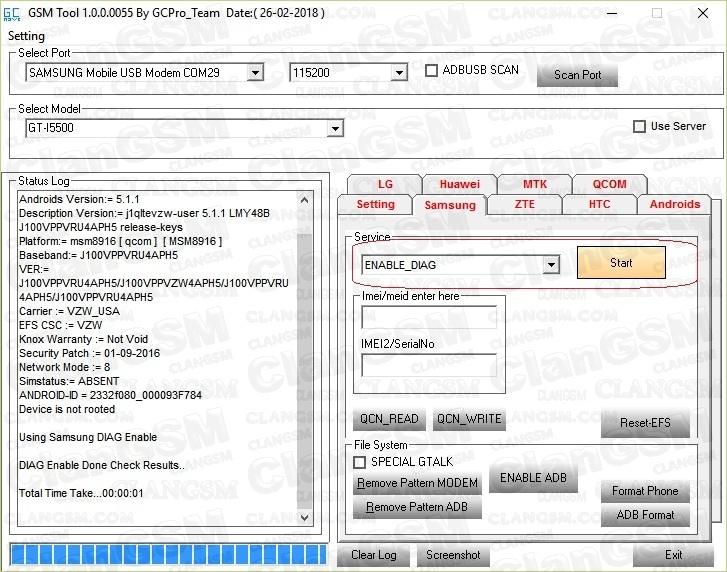This screenshot has width=727, height=572.
Task: Click Remove Pattern ADB button
Action: pos(417,507)
